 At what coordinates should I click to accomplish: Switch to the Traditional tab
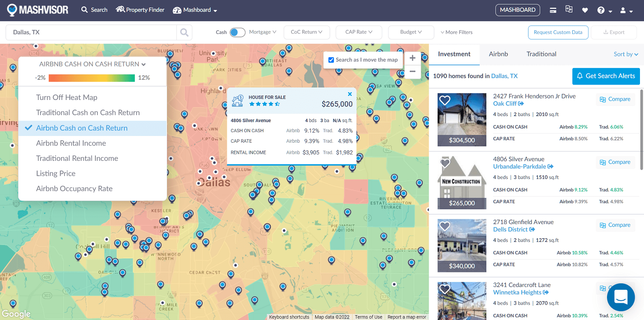(541, 54)
